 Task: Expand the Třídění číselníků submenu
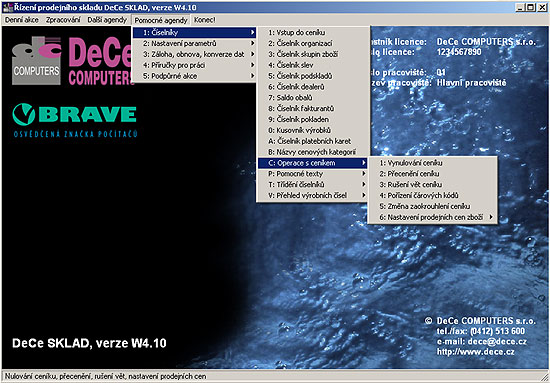(313, 185)
